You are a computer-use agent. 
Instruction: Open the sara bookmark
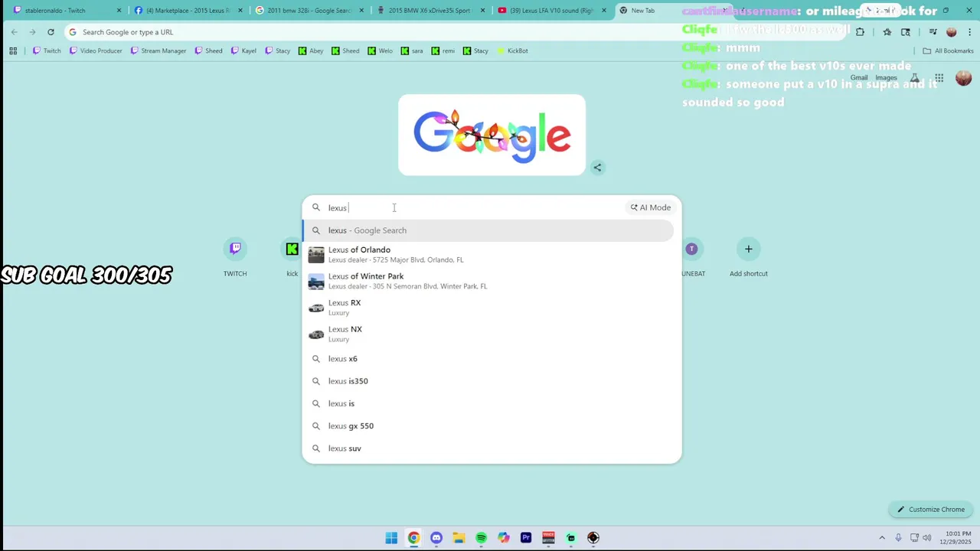(x=412, y=51)
